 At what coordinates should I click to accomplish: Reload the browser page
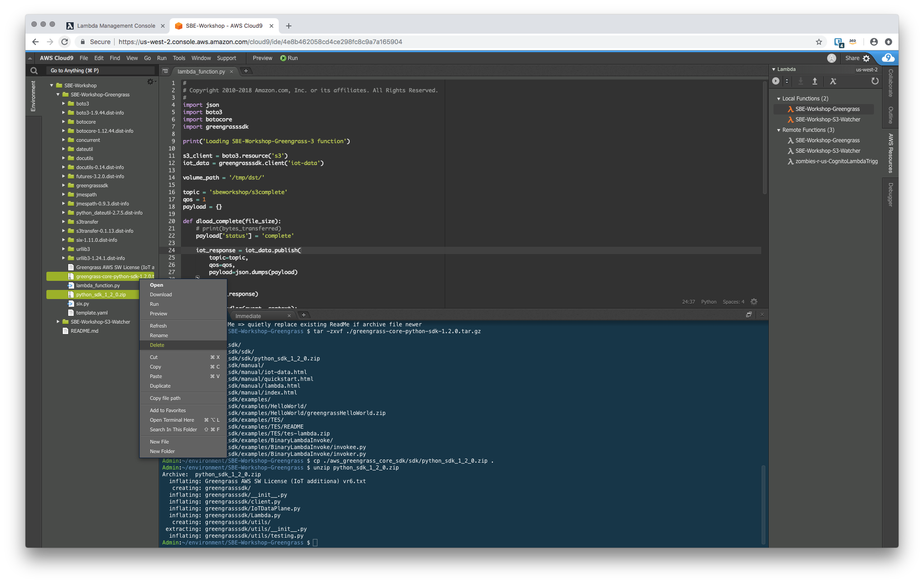pos(65,42)
